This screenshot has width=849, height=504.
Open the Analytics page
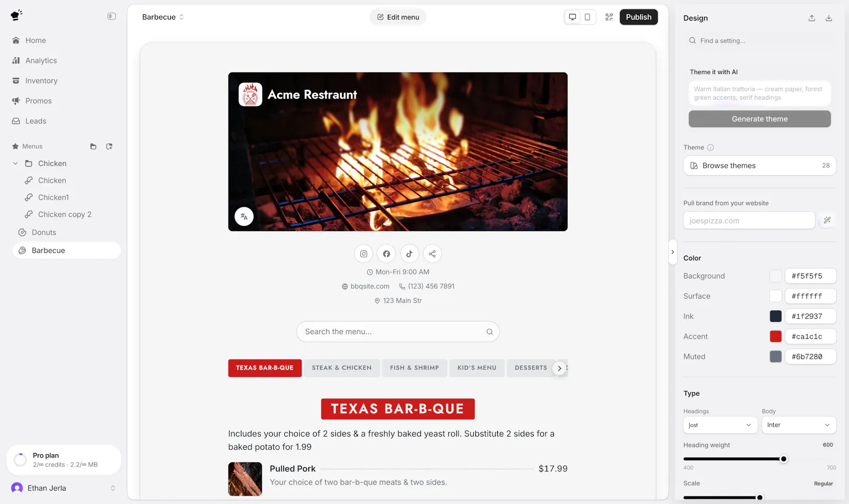[41, 60]
